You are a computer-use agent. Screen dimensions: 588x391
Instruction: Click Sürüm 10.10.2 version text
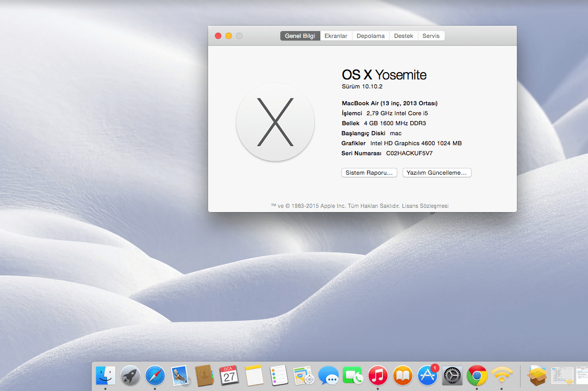pos(362,86)
